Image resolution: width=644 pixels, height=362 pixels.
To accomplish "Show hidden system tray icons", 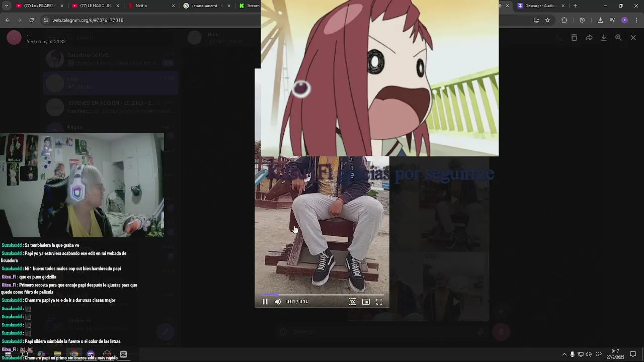I will 564,354.
